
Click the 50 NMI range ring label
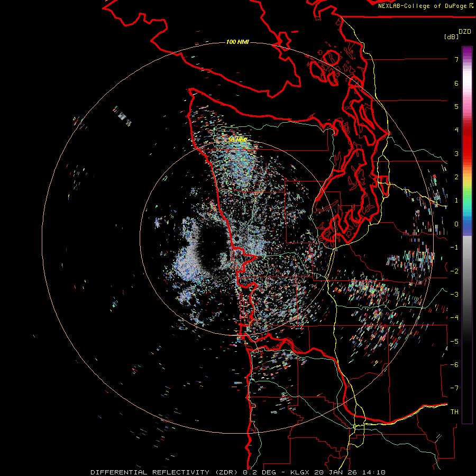coord(237,140)
